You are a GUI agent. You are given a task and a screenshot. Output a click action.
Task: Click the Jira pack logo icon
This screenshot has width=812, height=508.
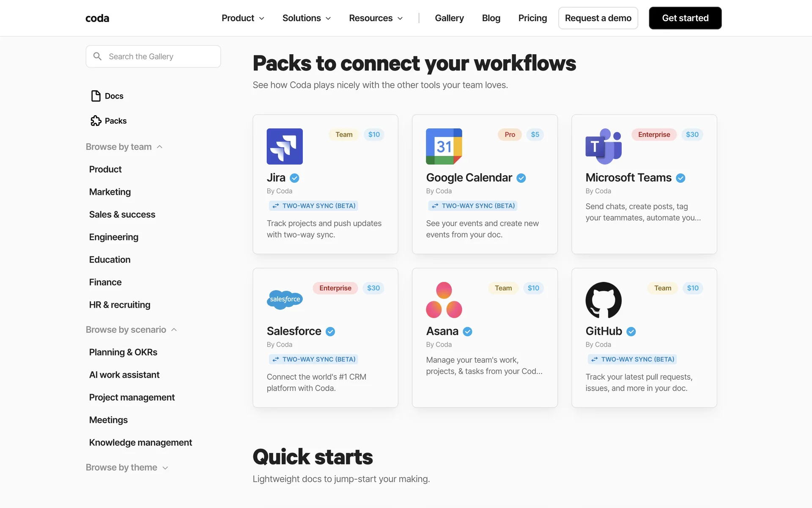coord(285,146)
